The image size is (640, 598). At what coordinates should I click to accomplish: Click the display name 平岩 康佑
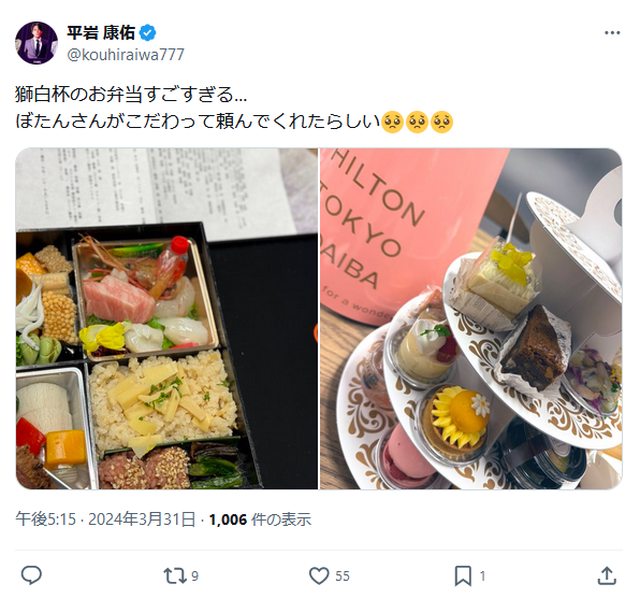pyautogui.click(x=101, y=33)
